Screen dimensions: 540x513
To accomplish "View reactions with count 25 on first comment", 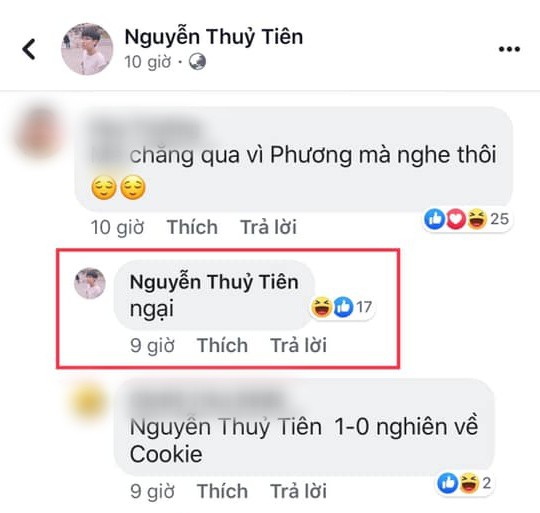I will (x=467, y=219).
